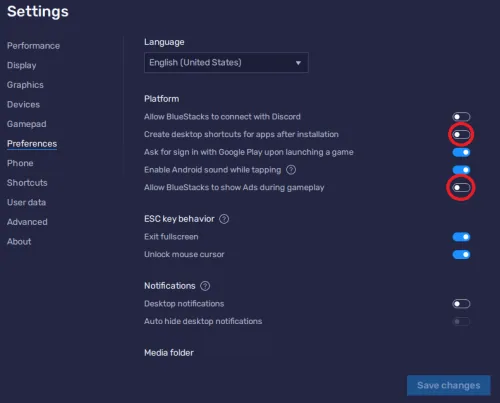Open the About section
Screen dimensions: 500x403
coord(19,242)
